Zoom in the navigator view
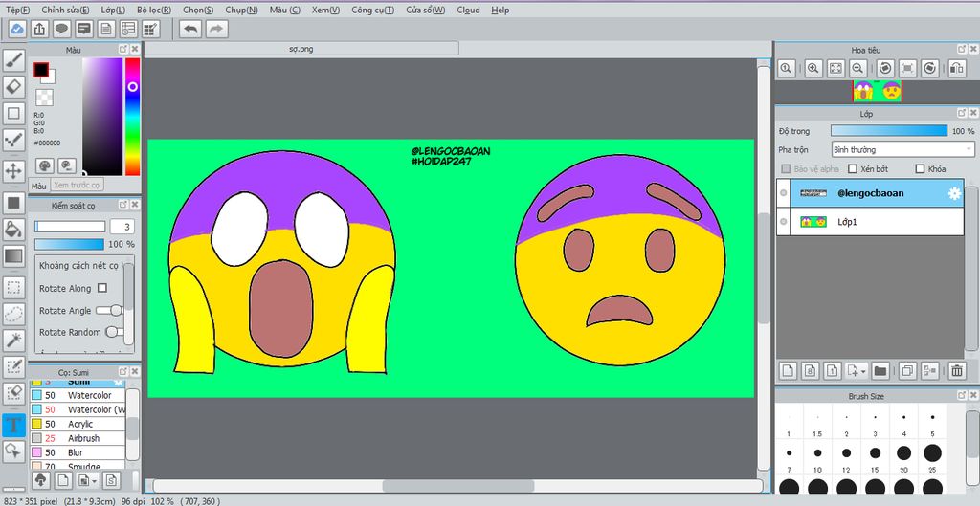 (x=813, y=69)
